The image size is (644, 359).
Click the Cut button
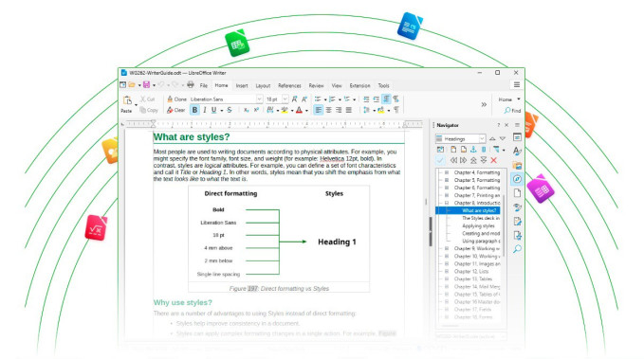point(147,99)
